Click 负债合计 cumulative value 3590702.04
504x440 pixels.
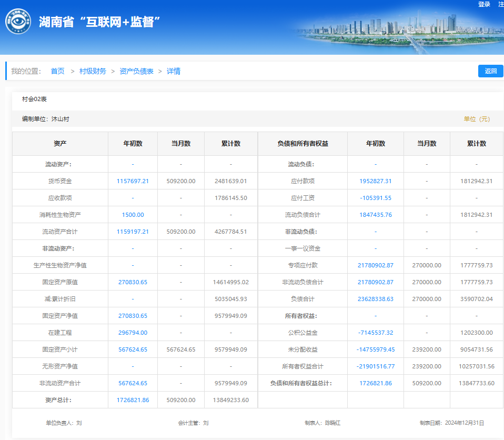point(476,299)
